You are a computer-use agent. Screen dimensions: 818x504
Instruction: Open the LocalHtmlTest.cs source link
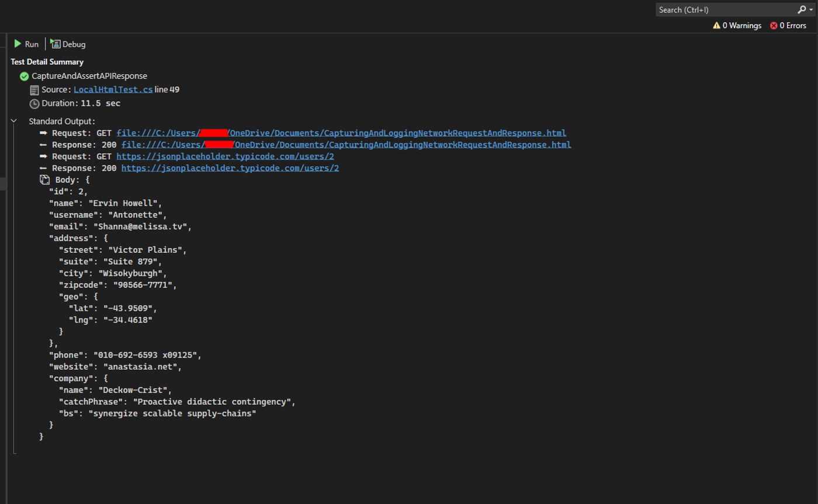click(113, 90)
